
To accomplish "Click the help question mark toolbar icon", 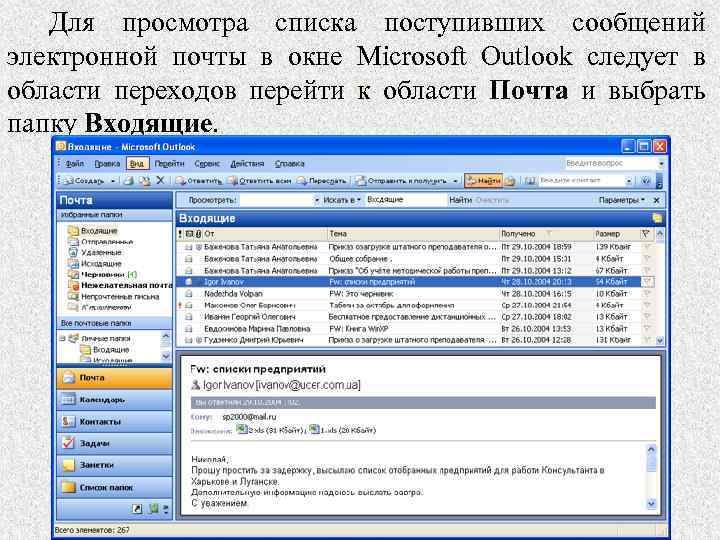I will (x=646, y=181).
